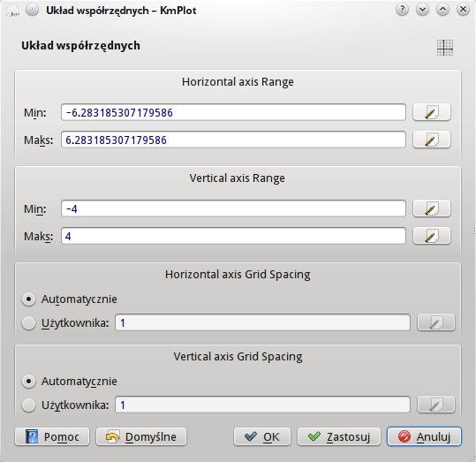Open equation editor for horizontal Min value
Viewport: 476px width, 462px height.
tap(431, 112)
